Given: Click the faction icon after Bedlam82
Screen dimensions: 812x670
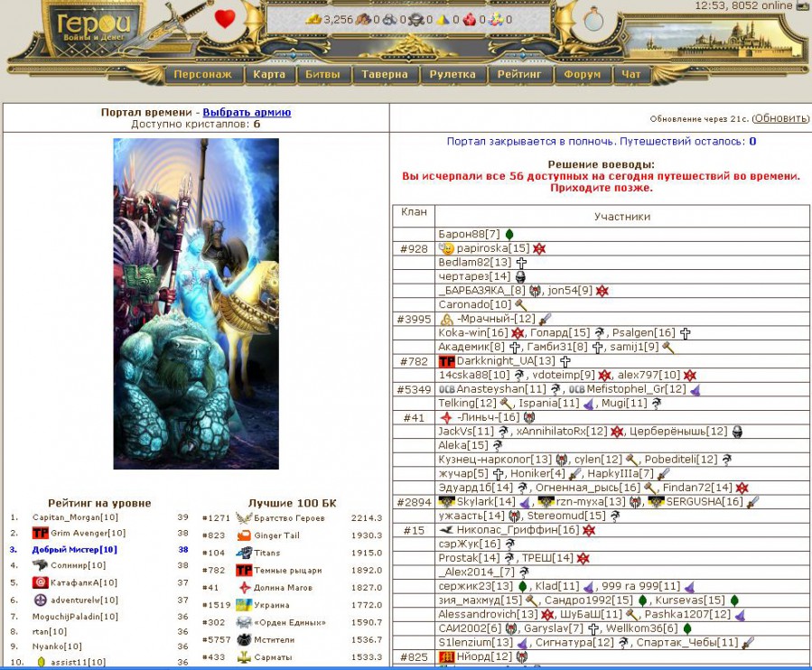Looking at the screenshot, I should (521, 263).
